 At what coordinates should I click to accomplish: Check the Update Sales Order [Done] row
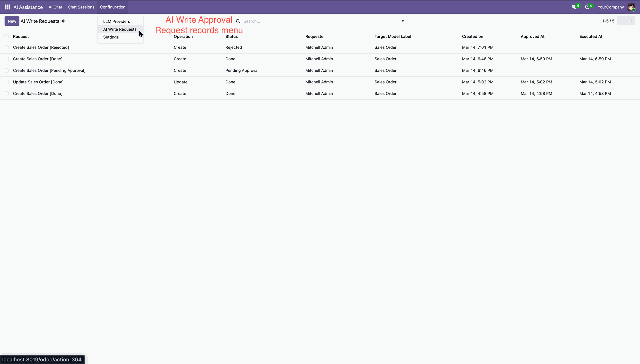7,82
